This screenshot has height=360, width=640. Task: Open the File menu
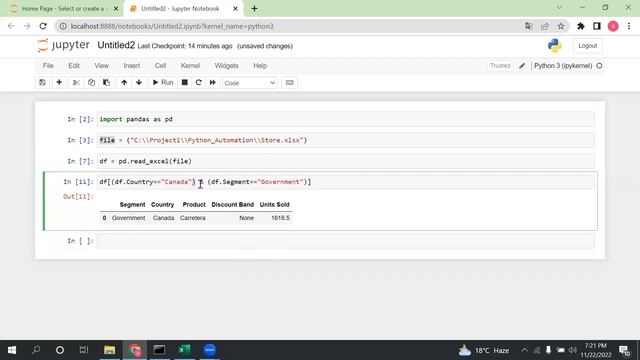(48, 66)
